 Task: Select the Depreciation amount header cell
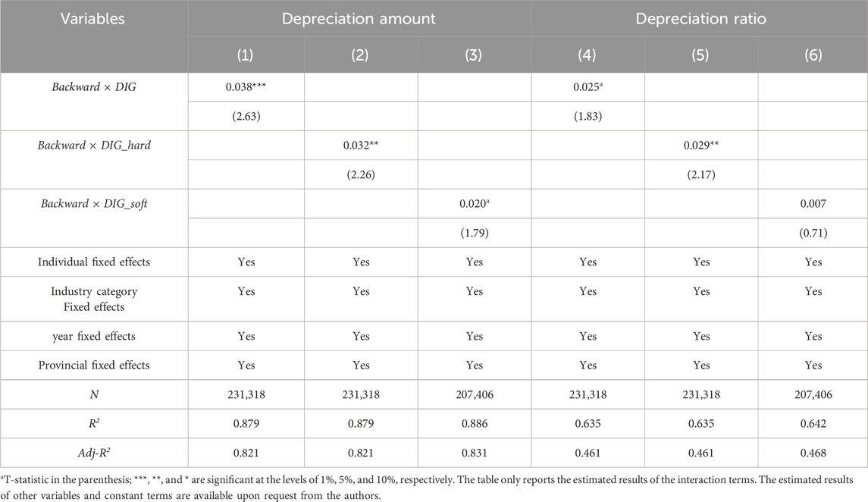click(x=359, y=19)
